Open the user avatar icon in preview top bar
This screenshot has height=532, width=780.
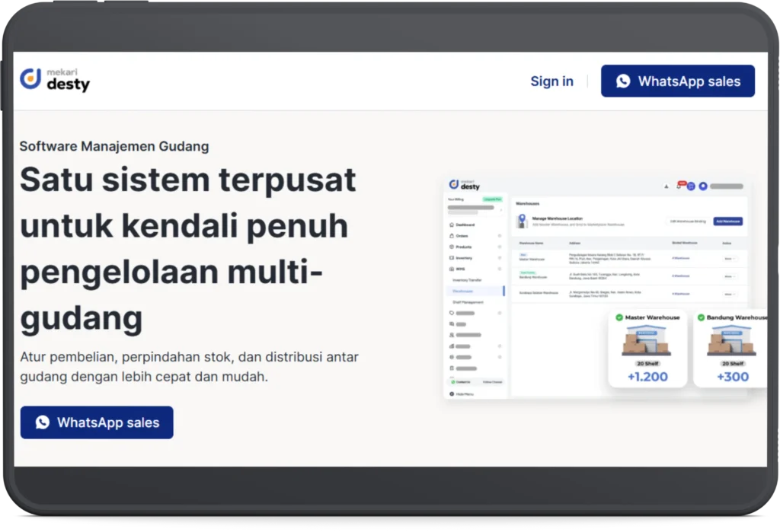(703, 186)
